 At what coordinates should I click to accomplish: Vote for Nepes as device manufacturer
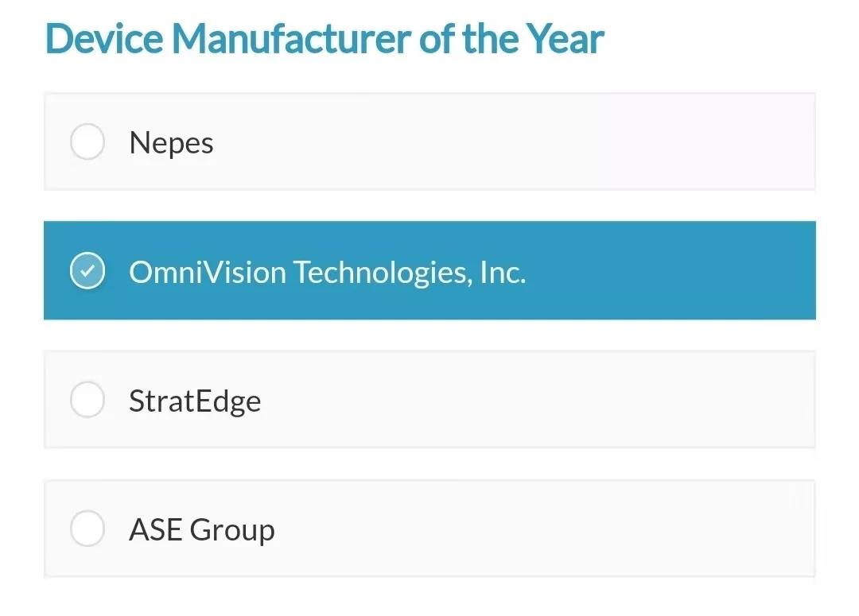87,142
